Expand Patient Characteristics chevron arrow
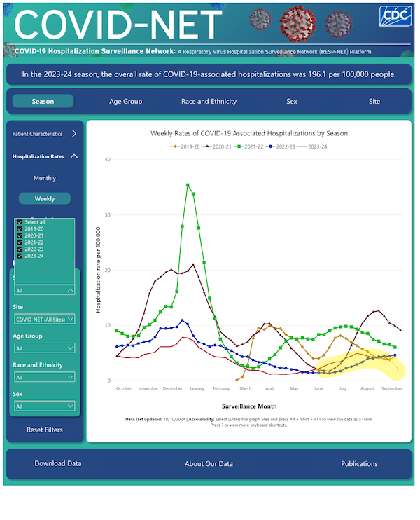This screenshot has height=520, width=420. point(74,133)
